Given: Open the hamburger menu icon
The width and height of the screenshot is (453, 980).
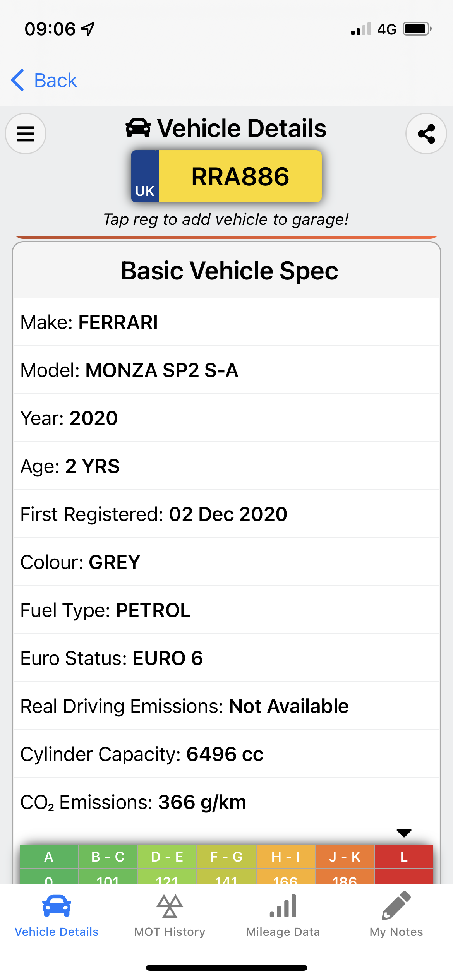Looking at the screenshot, I should click(x=26, y=134).
